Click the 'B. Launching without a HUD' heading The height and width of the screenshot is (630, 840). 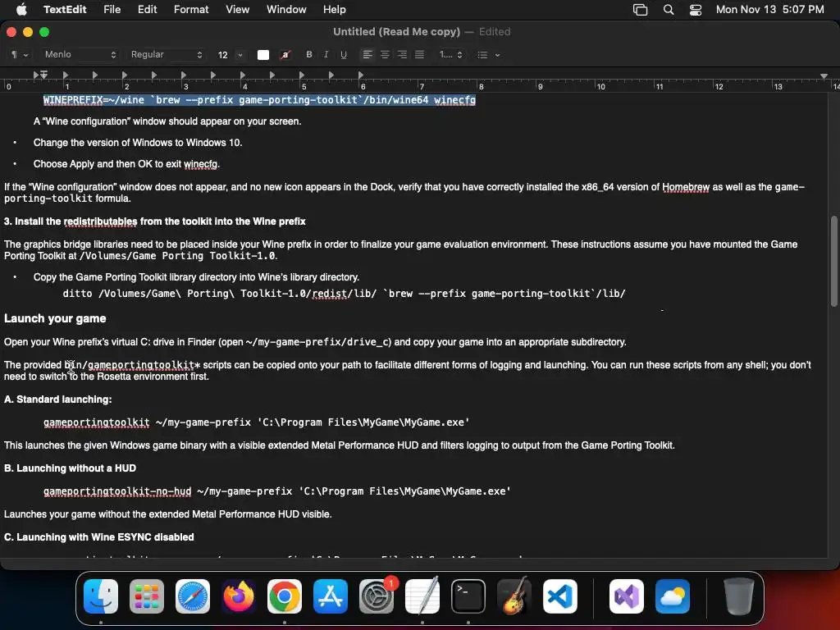pos(70,468)
